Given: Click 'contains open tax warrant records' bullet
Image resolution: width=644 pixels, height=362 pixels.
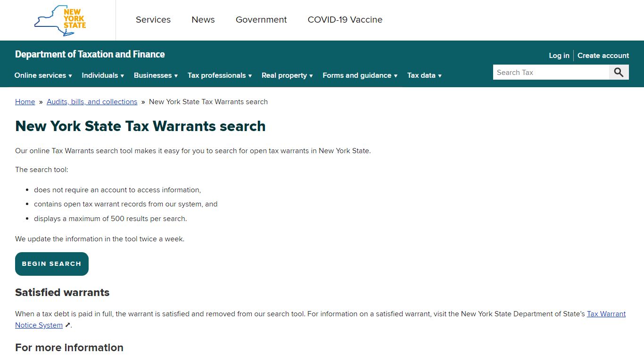Looking at the screenshot, I should click(x=126, y=204).
